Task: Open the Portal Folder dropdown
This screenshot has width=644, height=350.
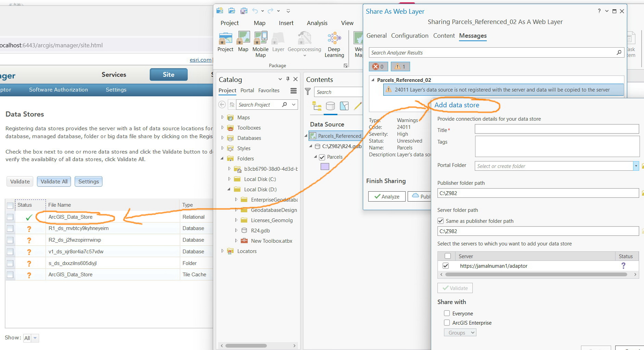Action: point(635,166)
